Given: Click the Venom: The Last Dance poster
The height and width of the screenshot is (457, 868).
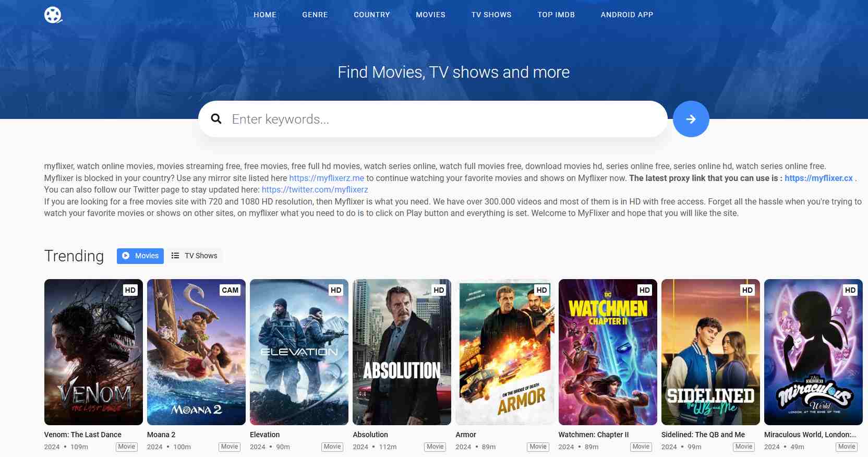Looking at the screenshot, I should pyautogui.click(x=93, y=352).
